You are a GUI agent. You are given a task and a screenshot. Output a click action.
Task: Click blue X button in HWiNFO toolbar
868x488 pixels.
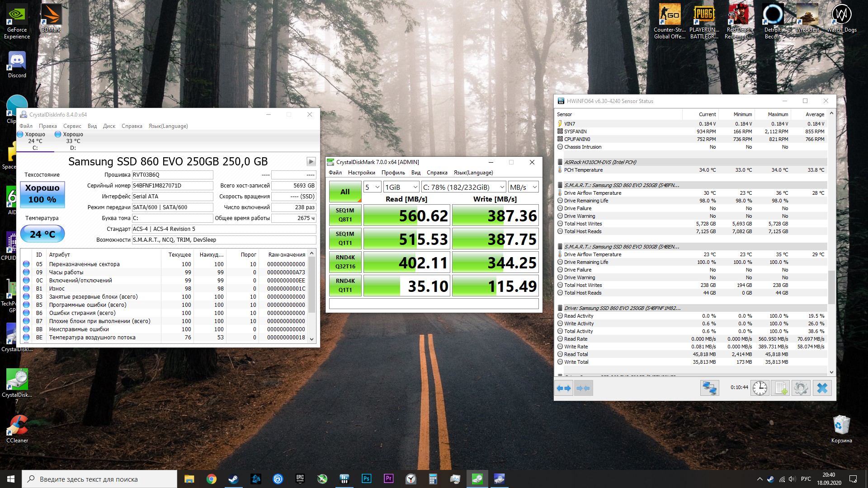coord(822,388)
